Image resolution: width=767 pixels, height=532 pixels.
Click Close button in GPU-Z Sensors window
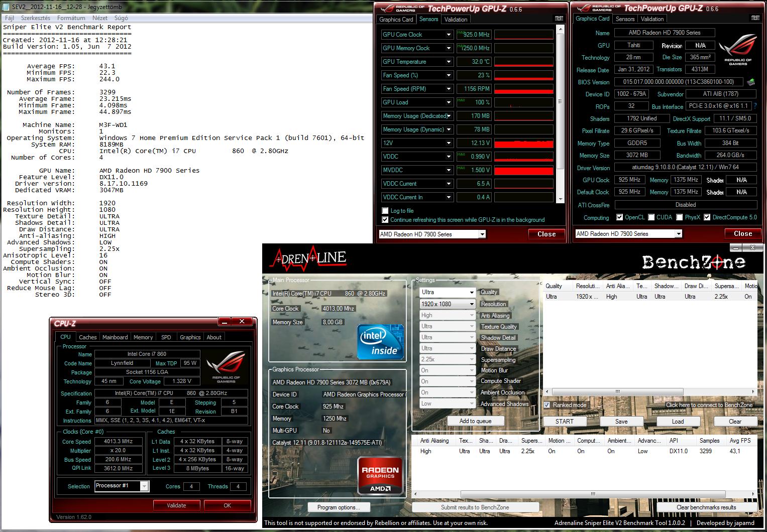tap(546, 234)
